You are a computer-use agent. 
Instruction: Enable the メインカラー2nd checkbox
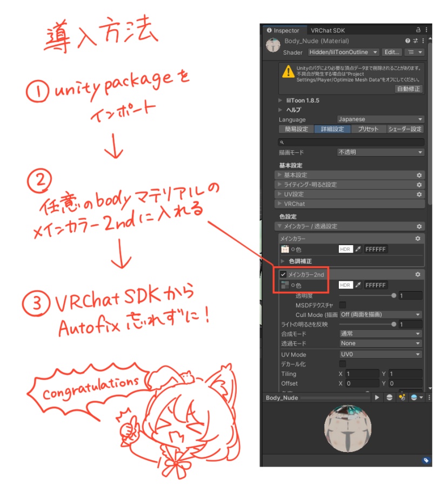pos(284,273)
